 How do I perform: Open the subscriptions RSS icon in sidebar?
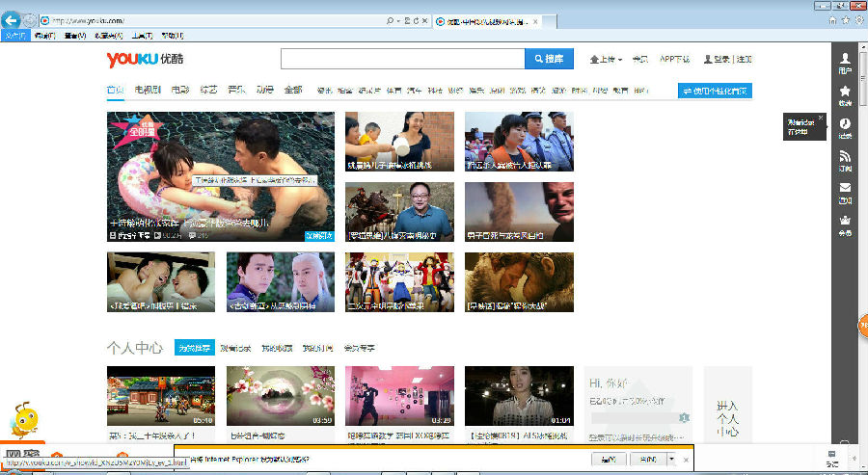tap(846, 160)
